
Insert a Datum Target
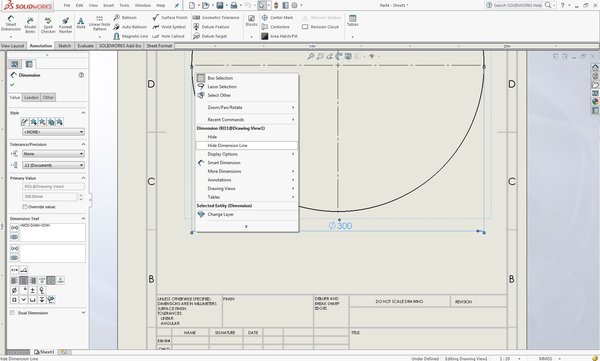click(210, 36)
